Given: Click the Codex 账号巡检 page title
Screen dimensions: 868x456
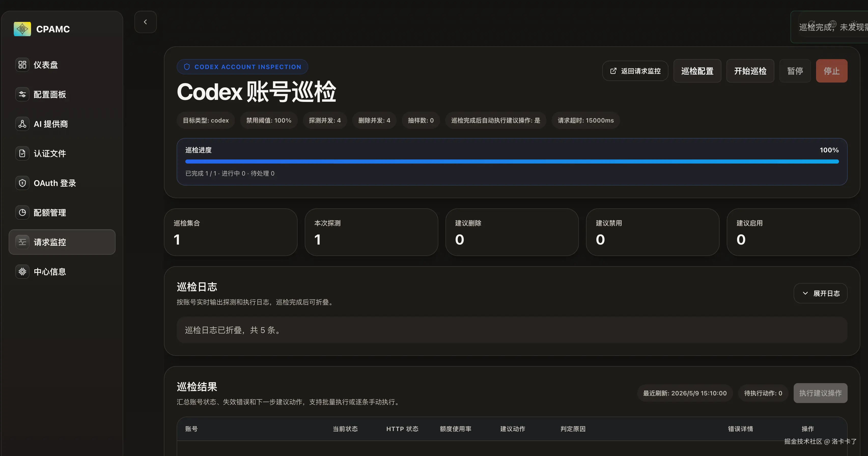Looking at the screenshot, I should (256, 92).
